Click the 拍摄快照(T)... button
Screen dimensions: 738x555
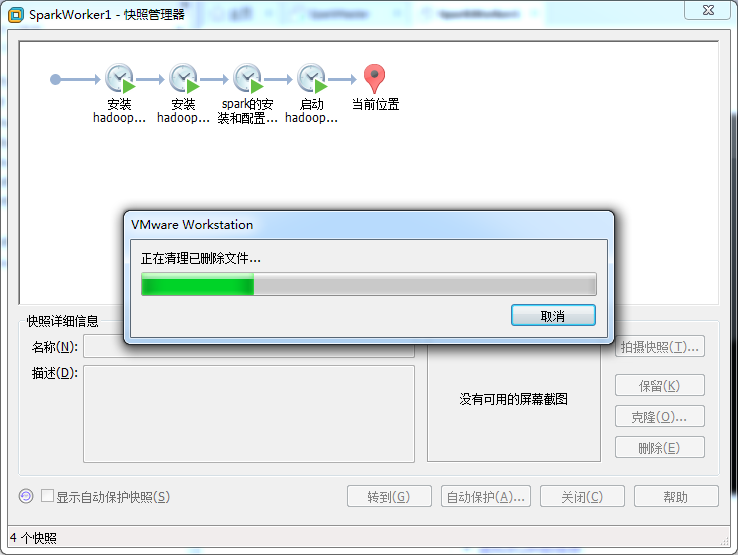(659, 347)
